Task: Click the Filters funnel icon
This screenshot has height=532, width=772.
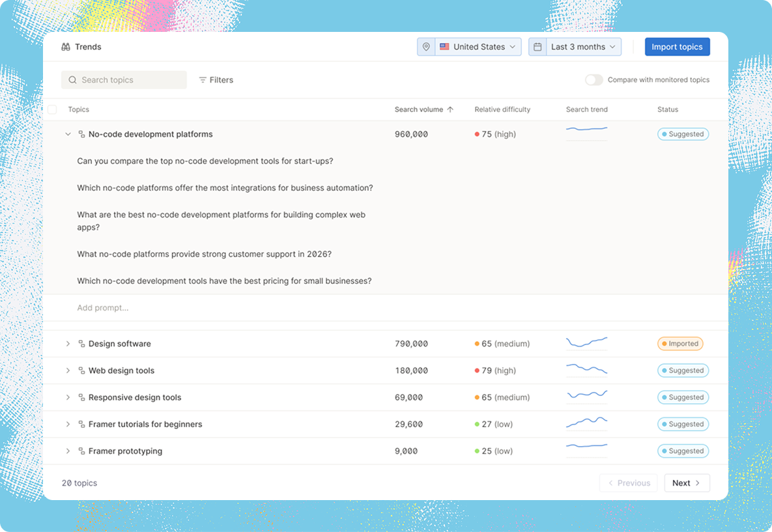Action: pos(203,79)
